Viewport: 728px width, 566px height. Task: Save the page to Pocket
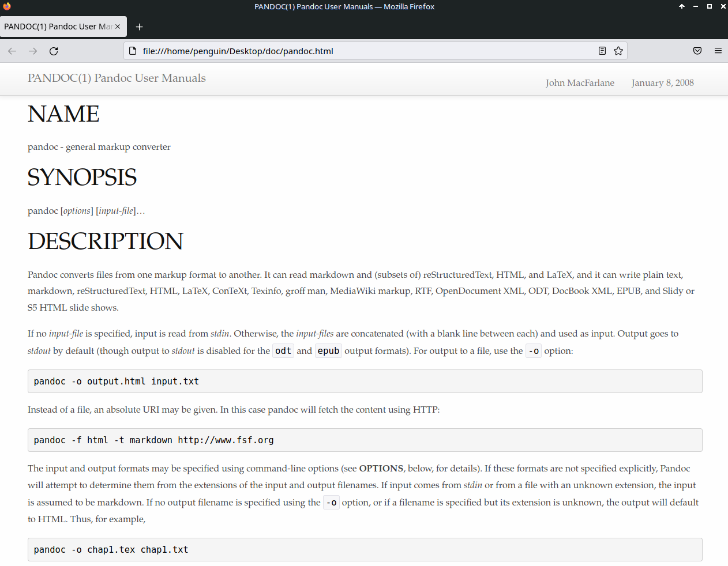pos(697,51)
